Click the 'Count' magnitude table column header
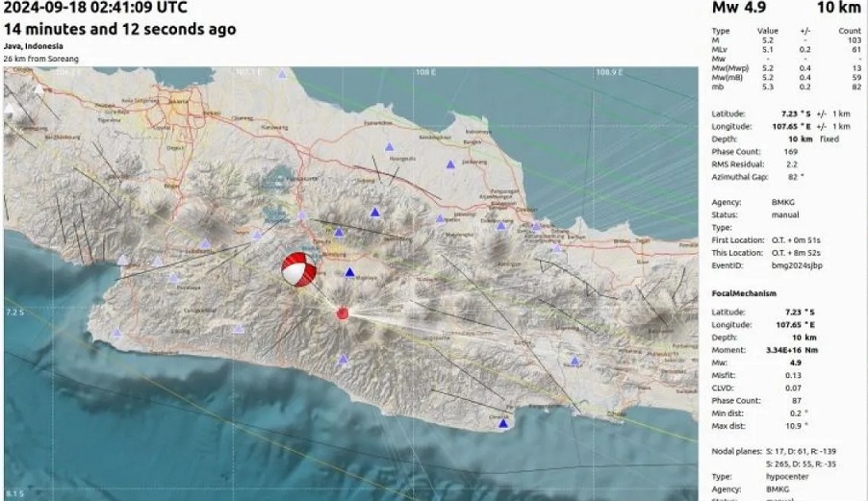Viewport: 868px width, 501px height. click(x=850, y=31)
